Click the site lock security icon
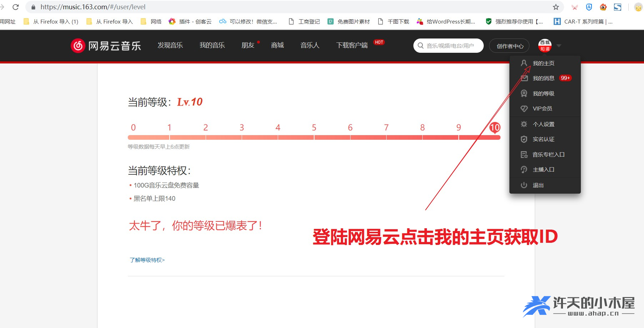This screenshot has height=328, width=644. 33,7
